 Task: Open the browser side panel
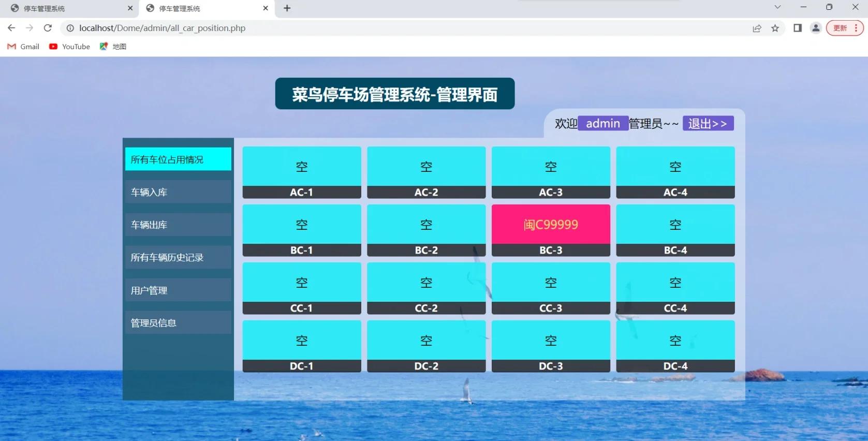[x=798, y=28]
